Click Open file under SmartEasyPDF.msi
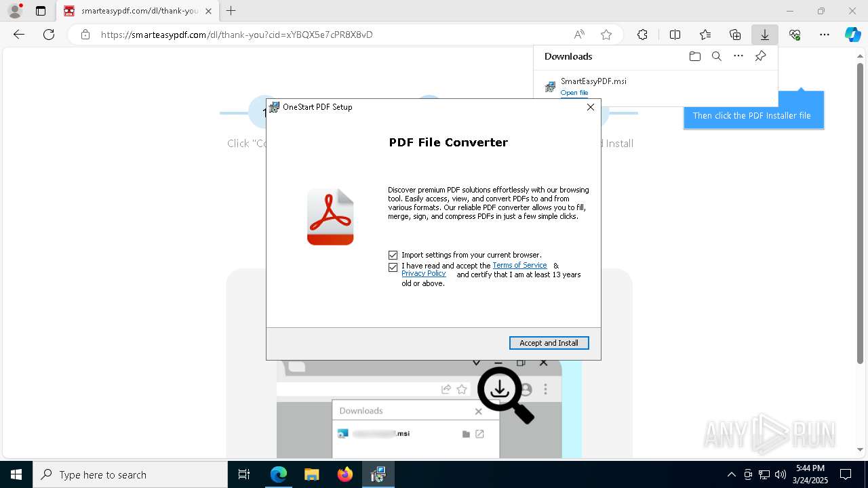 click(574, 93)
